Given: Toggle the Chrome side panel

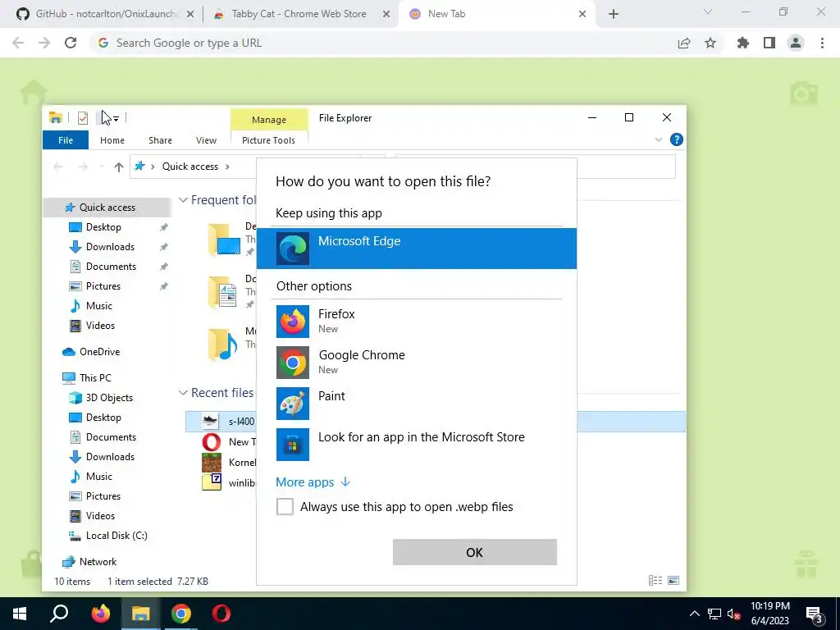Looking at the screenshot, I should [769, 43].
